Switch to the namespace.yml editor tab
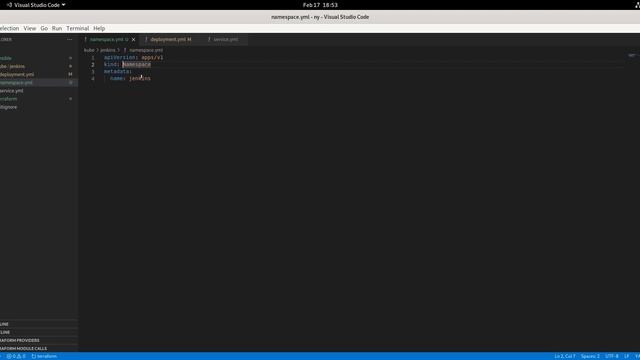640x360 pixels. tap(109, 40)
